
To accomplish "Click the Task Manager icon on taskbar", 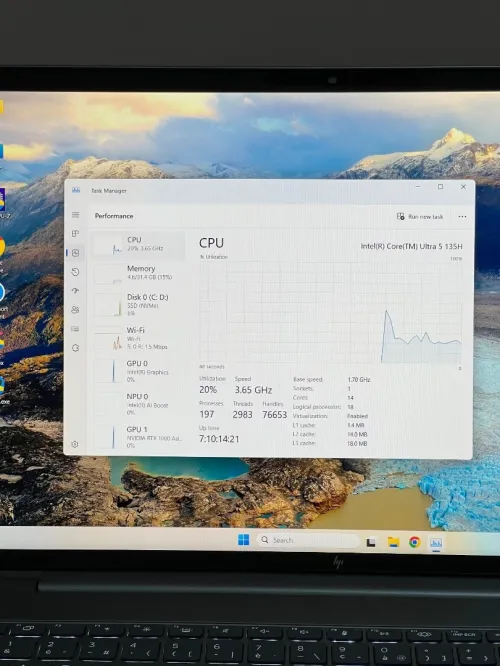I will pyautogui.click(x=436, y=542).
